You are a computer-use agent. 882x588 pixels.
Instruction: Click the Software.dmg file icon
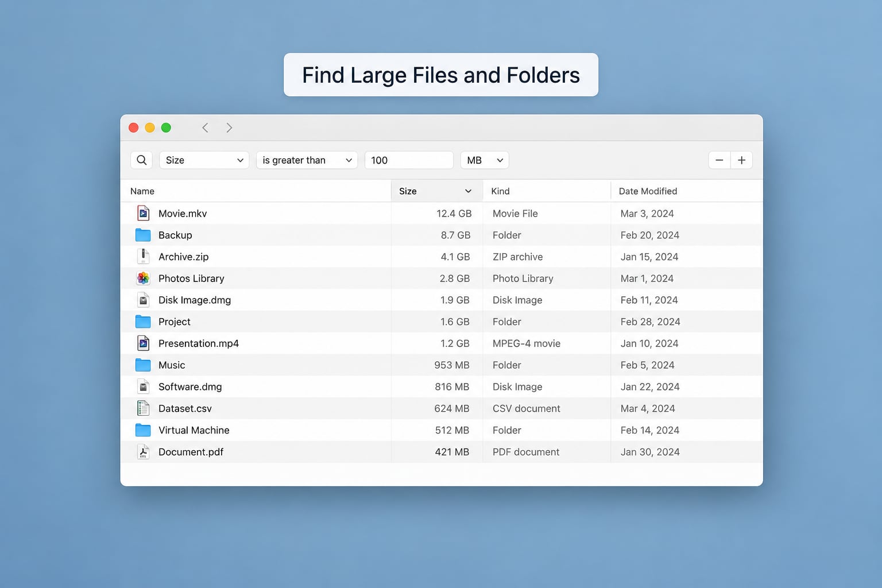pyautogui.click(x=143, y=386)
